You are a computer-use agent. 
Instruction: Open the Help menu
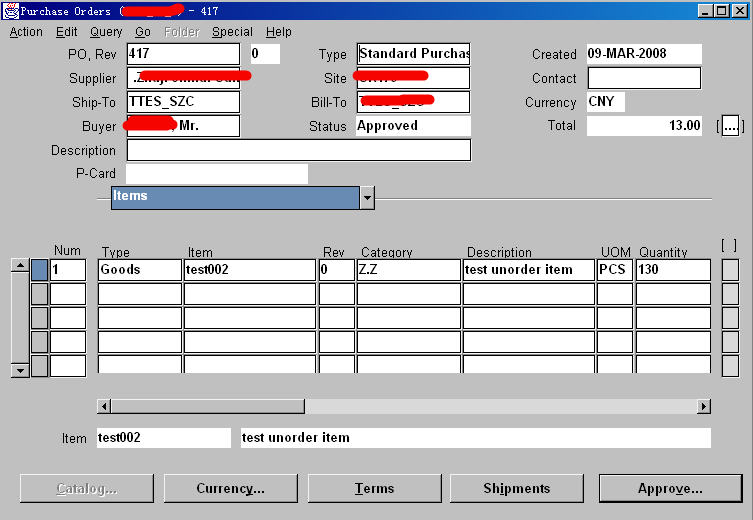279,32
